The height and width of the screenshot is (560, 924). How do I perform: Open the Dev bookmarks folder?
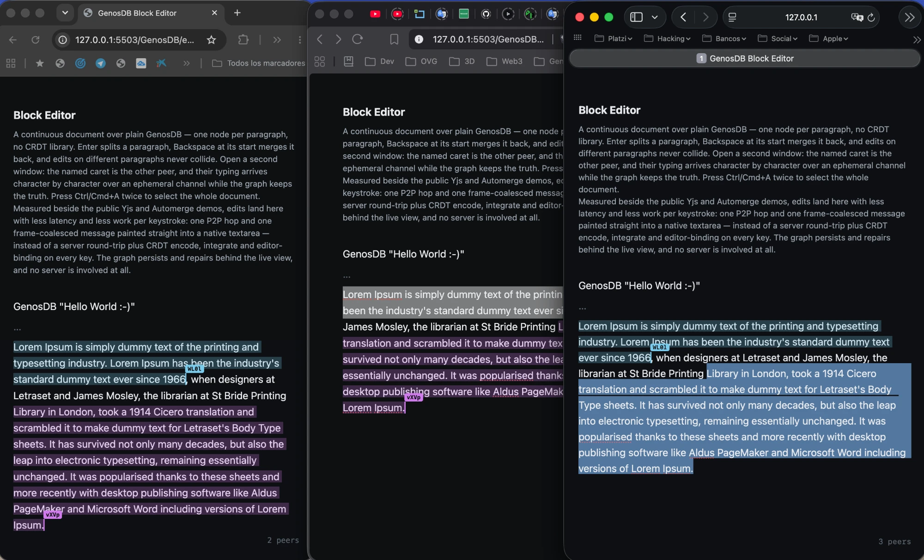click(x=379, y=61)
